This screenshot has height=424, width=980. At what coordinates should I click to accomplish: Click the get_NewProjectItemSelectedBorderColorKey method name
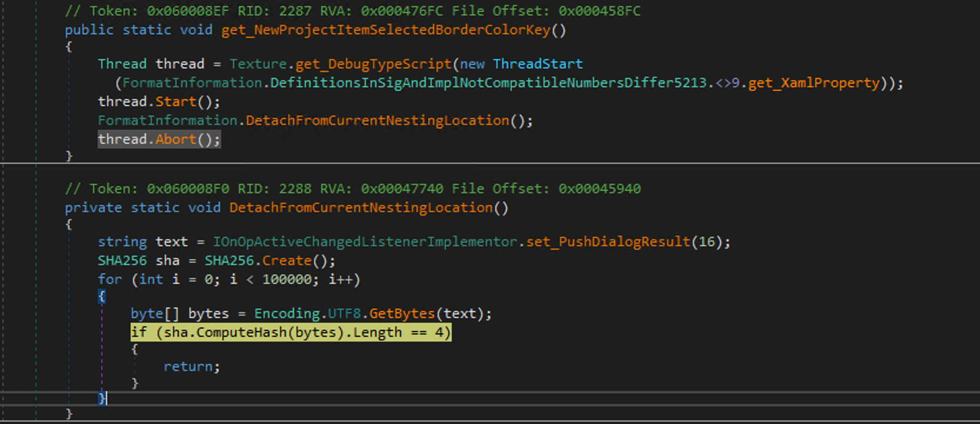pyautogui.click(x=386, y=30)
